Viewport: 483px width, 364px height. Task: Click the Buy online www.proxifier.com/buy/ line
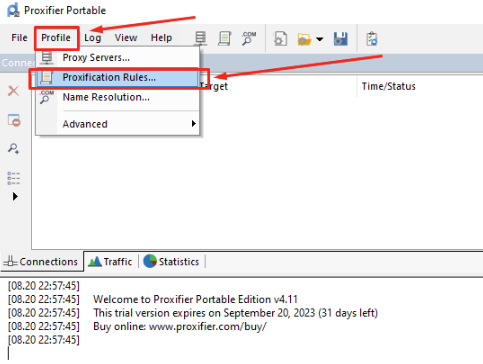pyautogui.click(x=180, y=326)
